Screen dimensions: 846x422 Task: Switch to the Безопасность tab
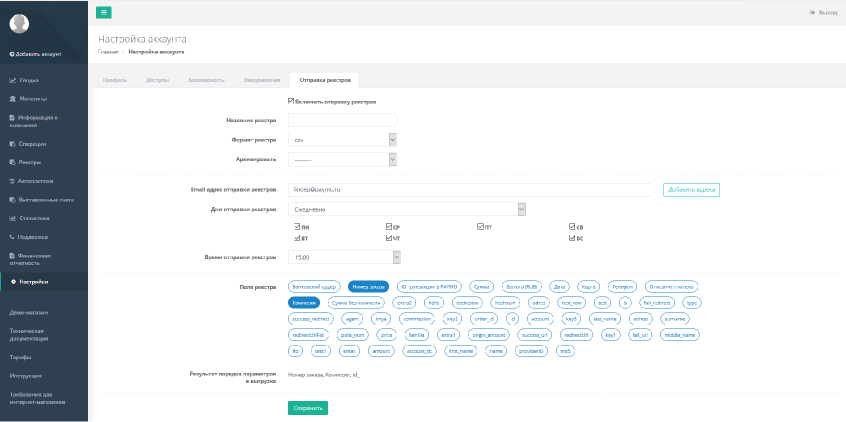pos(206,80)
